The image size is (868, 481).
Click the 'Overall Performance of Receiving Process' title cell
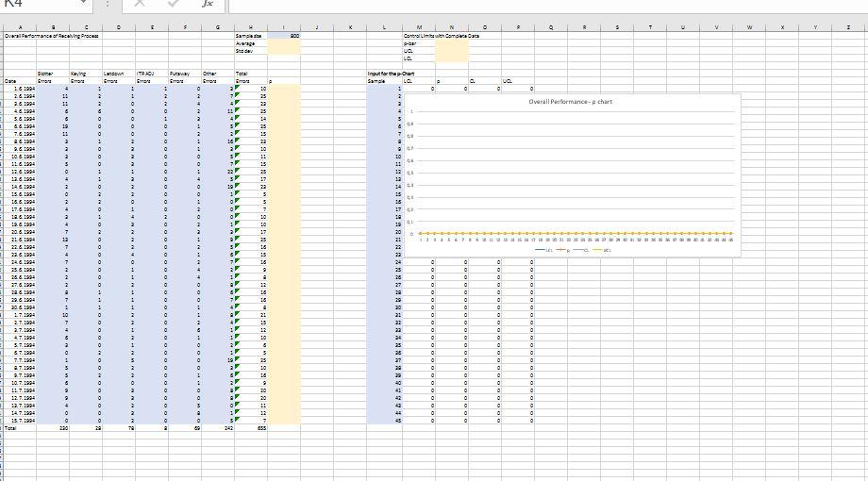coord(52,36)
